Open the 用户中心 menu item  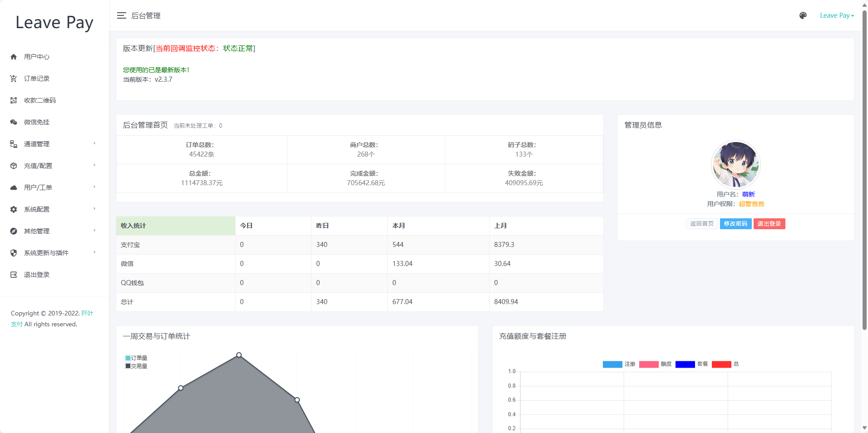pyautogui.click(x=37, y=57)
